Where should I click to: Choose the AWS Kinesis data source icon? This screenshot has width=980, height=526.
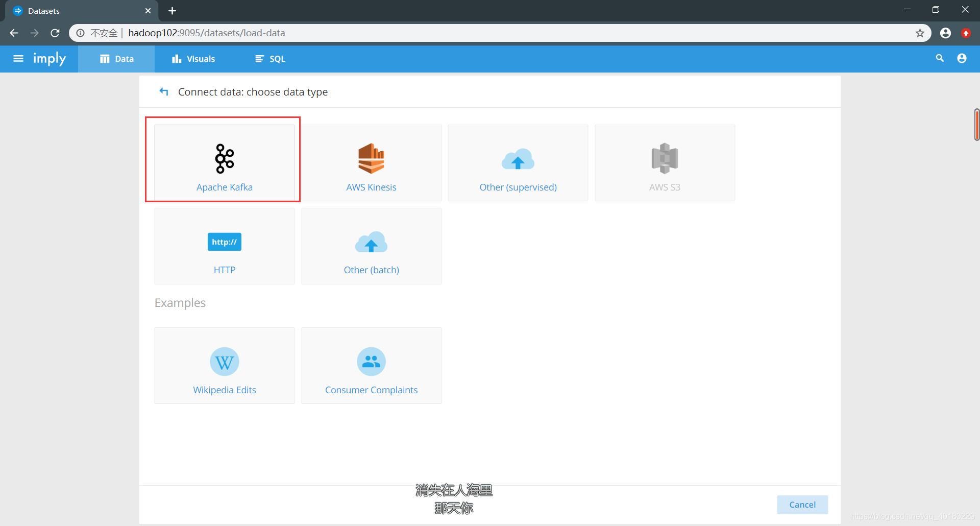371,159
